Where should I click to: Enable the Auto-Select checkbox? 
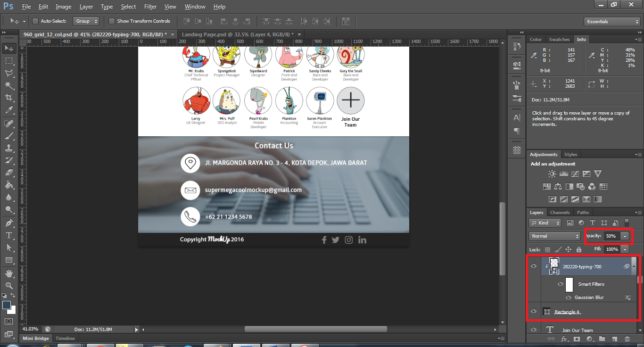click(x=35, y=21)
